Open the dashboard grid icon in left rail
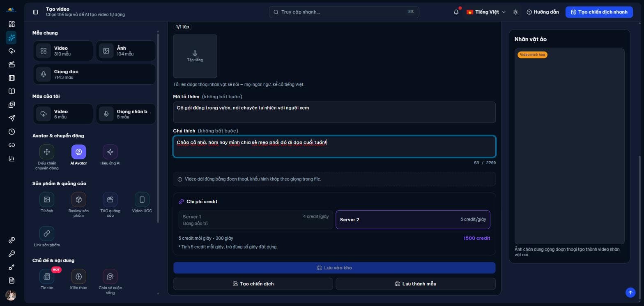Viewport: 644px width, 306px height. pyautogui.click(x=11, y=24)
